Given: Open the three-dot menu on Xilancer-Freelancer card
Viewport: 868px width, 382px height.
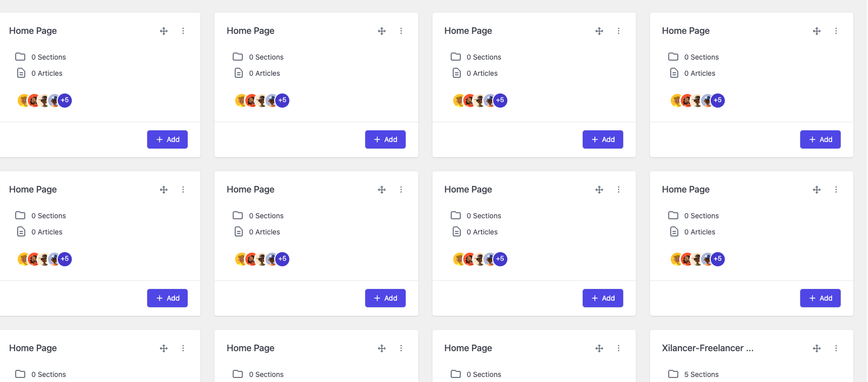Looking at the screenshot, I should click(x=836, y=348).
